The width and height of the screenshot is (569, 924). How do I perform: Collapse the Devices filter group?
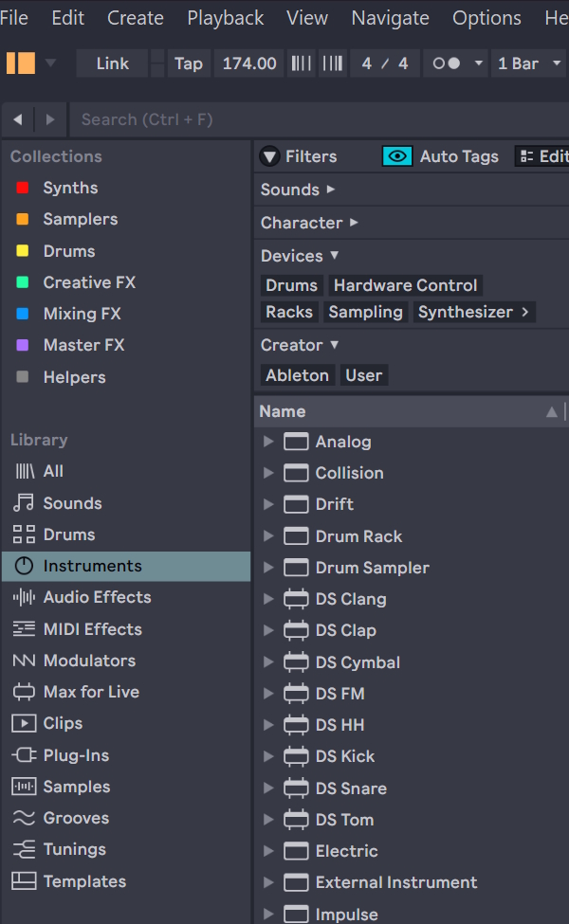pos(300,256)
